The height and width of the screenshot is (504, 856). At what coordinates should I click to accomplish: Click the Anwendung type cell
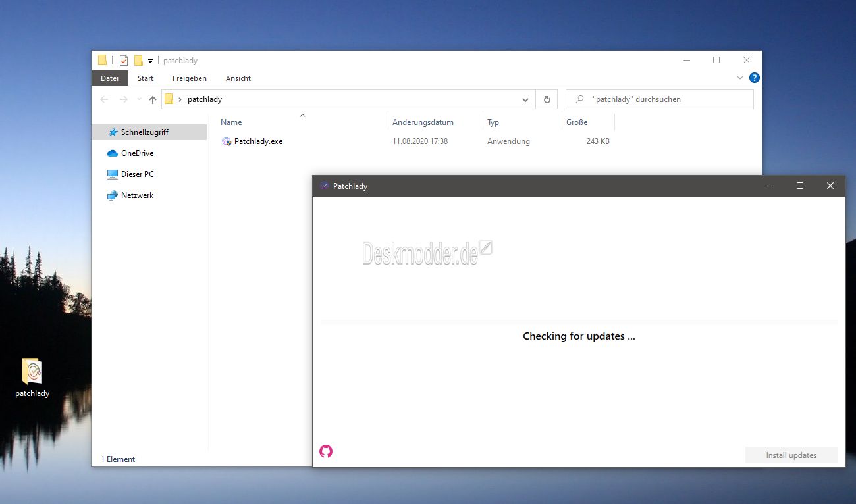(x=508, y=141)
